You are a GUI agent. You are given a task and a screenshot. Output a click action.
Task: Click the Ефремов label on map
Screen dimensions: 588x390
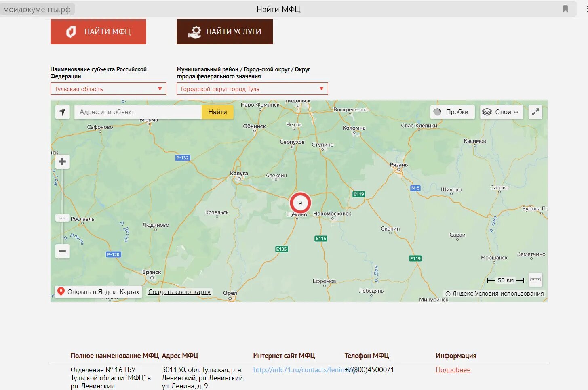324,281
